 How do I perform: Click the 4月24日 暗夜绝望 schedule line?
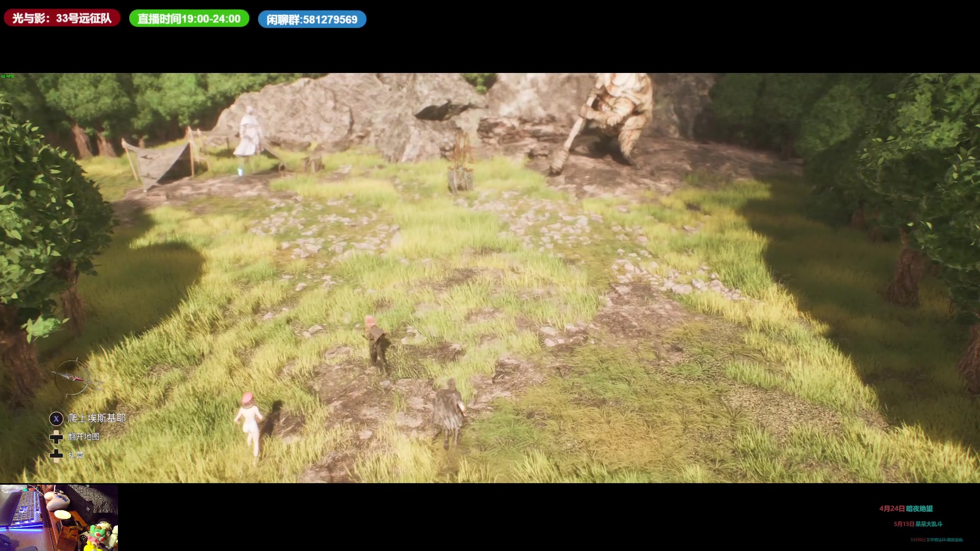pyautogui.click(x=906, y=509)
